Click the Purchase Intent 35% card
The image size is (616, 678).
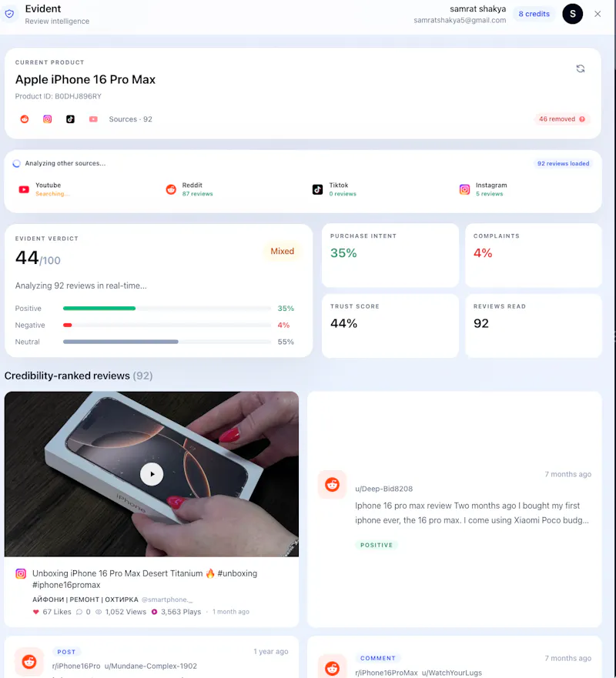click(x=390, y=255)
